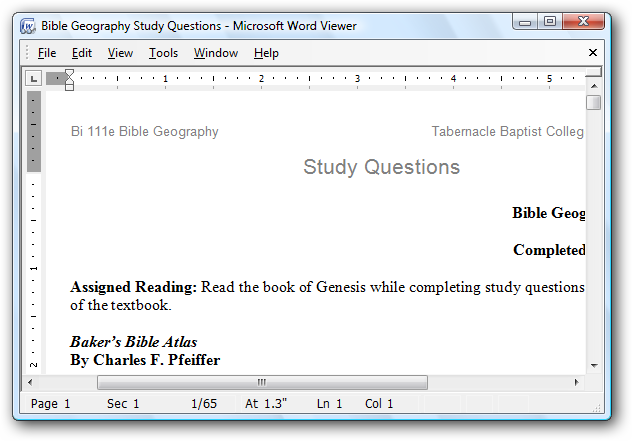Click the window resize grip in status bar
The width and height of the screenshot is (632, 441).
tap(597, 408)
